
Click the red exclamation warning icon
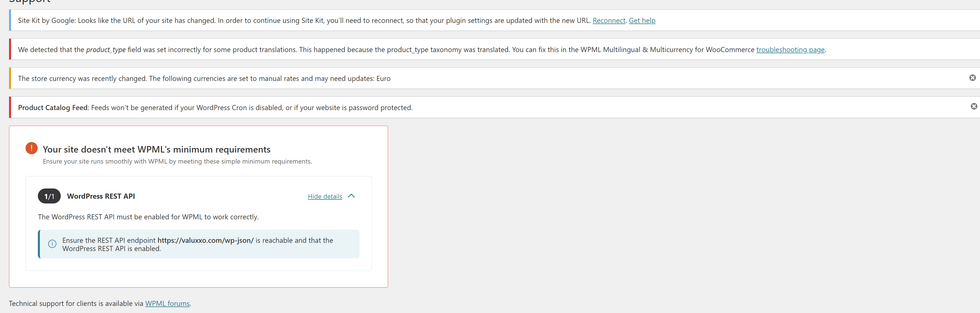point(32,148)
